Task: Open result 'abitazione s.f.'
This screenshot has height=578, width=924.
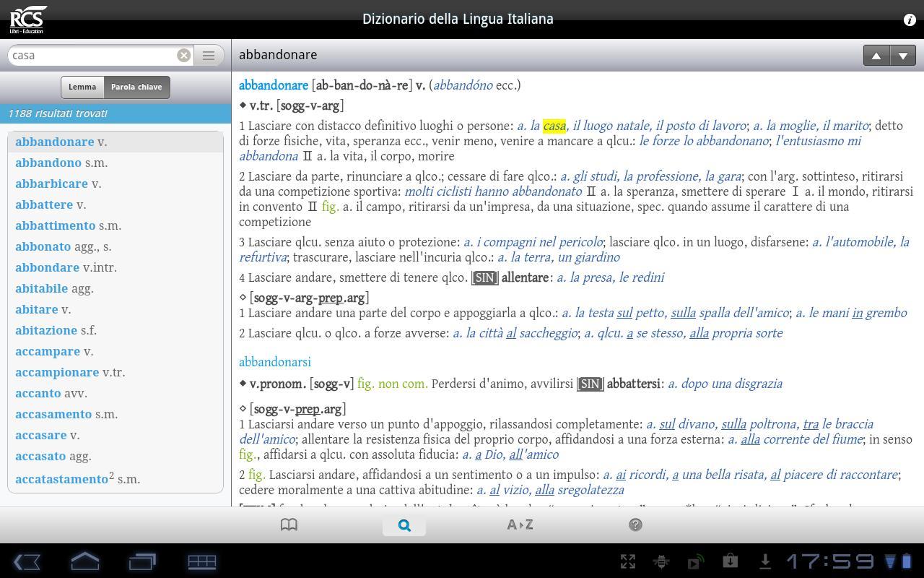Action: (115, 330)
